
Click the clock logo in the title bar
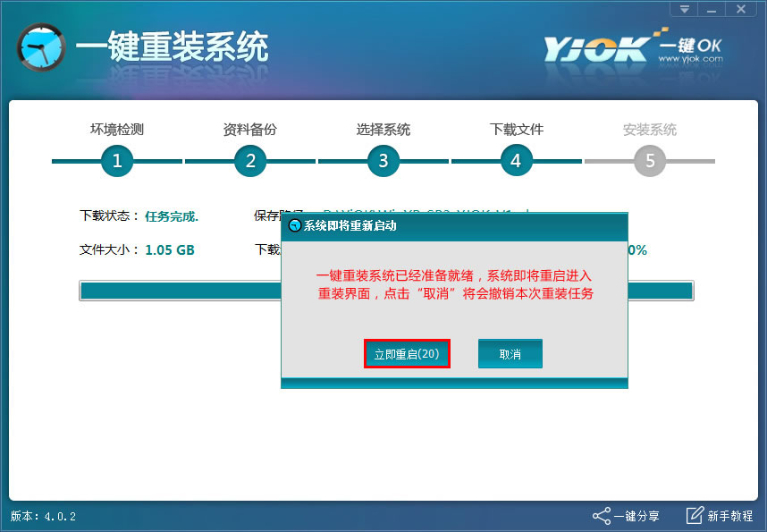point(40,49)
